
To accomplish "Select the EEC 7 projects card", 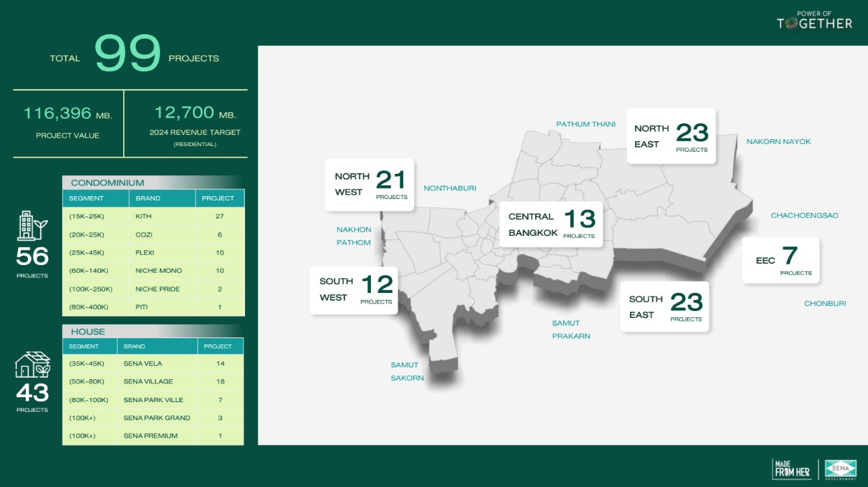I will pyautogui.click(x=780, y=260).
